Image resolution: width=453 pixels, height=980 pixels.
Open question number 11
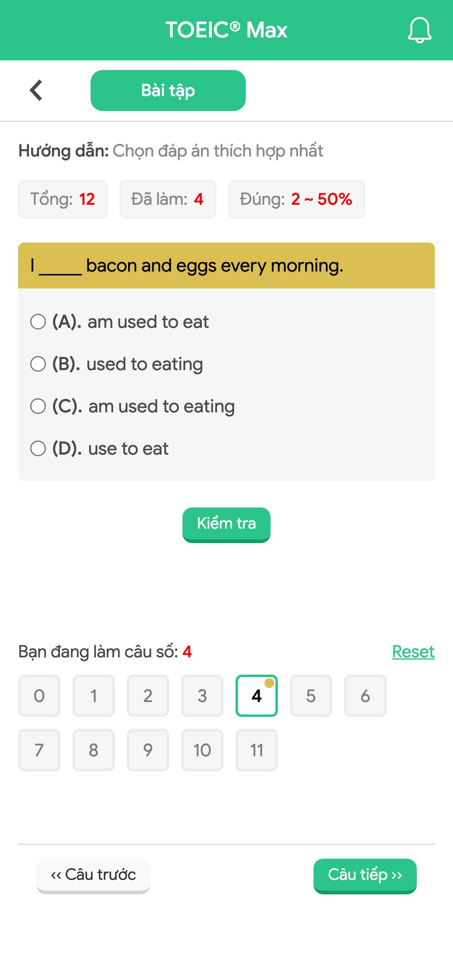point(256,750)
